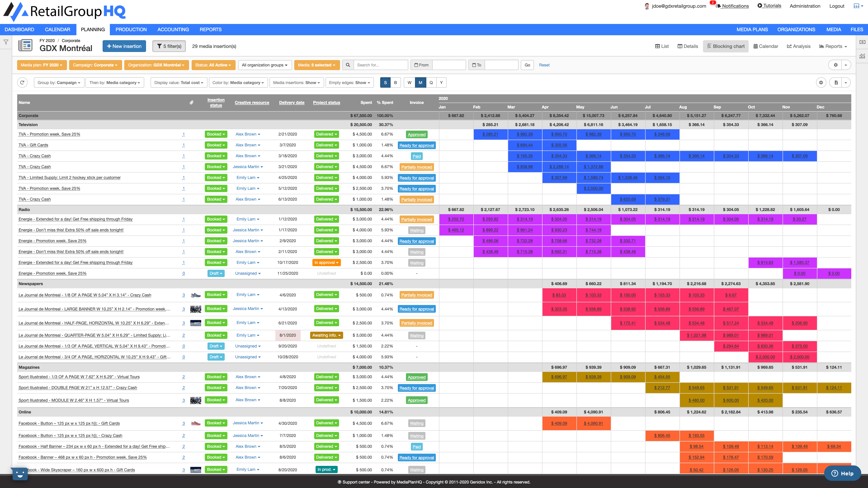Screen dimensions: 868x488
Task: Open In approval project status dropdown
Action: point(326,262)
